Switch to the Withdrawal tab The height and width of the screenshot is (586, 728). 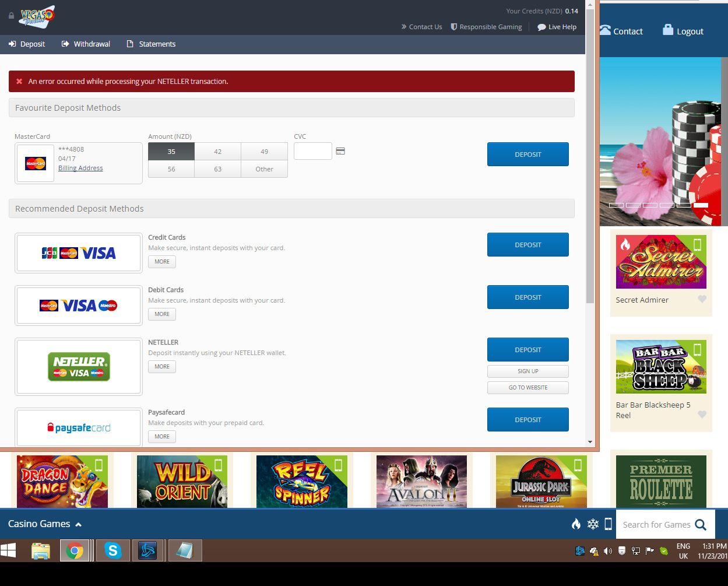coord(86,44)
